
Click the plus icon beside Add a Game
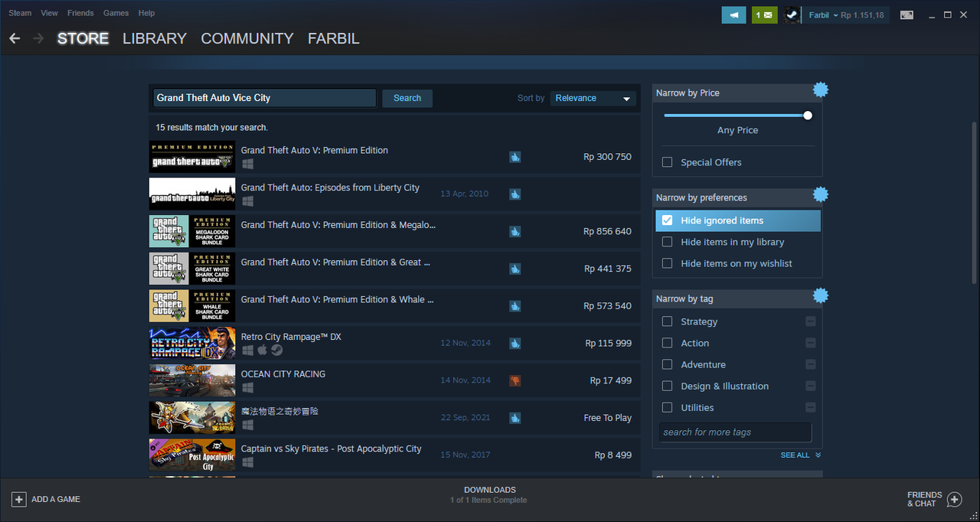19,499
